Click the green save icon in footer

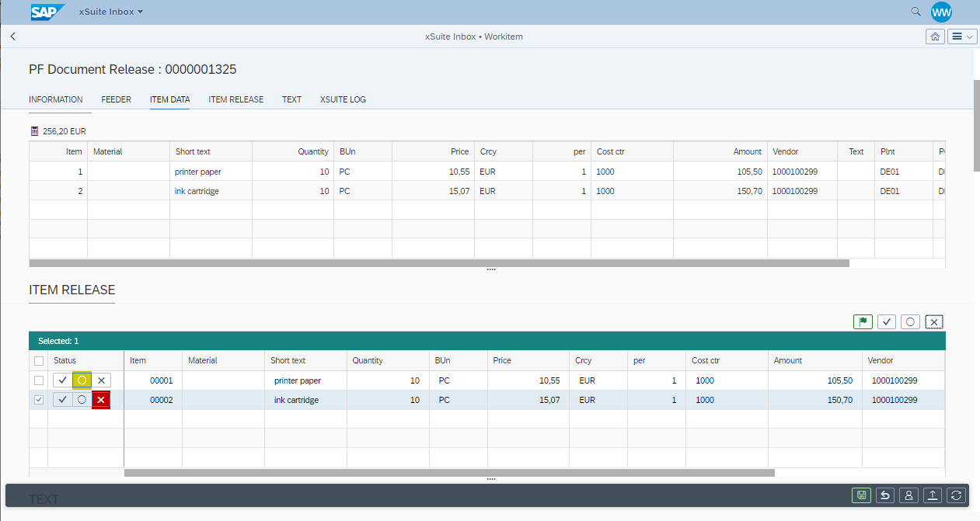[861, 495]
